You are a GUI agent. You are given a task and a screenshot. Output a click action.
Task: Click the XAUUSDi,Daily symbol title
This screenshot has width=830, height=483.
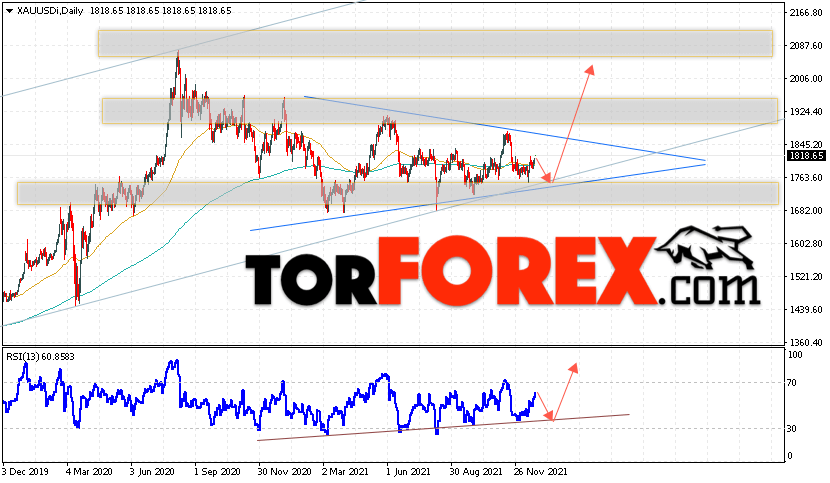[50, 11]
